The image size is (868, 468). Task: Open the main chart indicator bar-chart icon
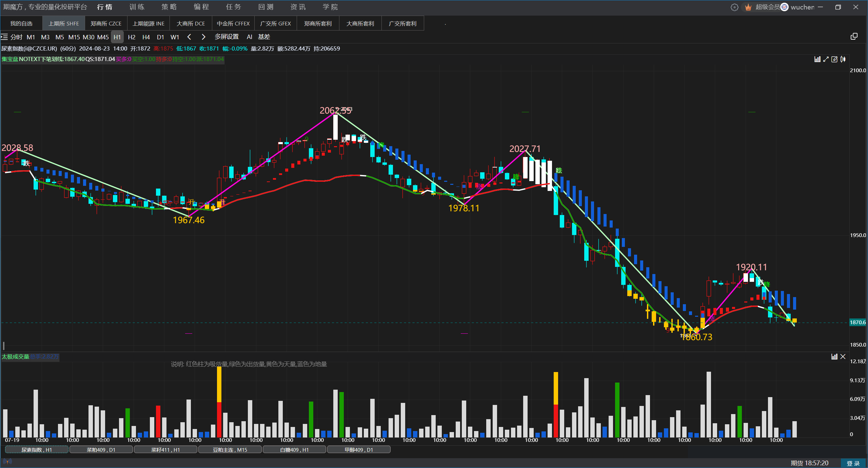(x=817, y=59)
